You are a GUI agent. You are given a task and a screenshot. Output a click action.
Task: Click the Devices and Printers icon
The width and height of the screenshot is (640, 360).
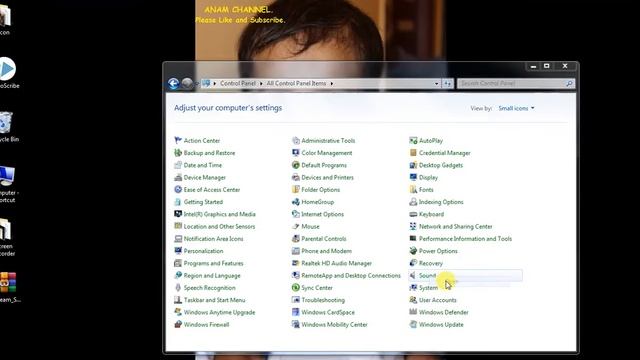(x=296, y=177)
